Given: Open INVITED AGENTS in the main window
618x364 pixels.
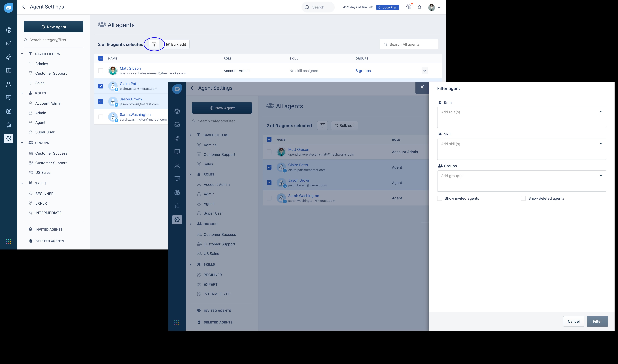Looking at the screenshot, I should (x=49, y=230).
